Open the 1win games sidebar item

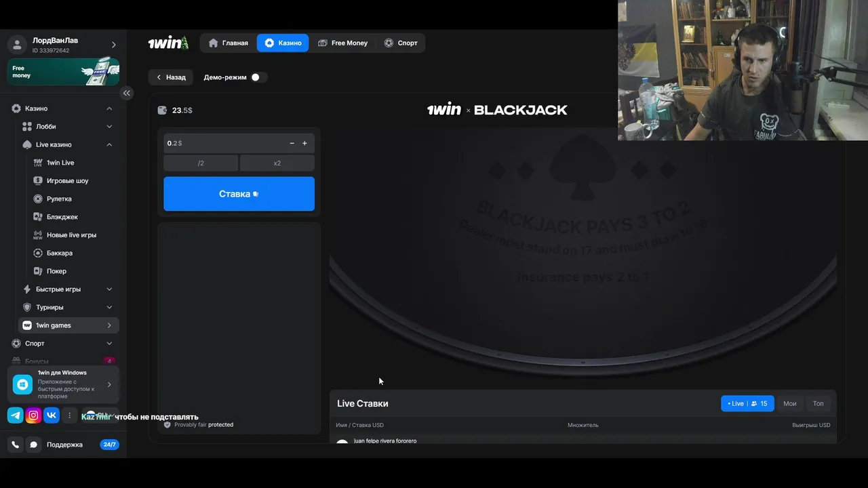[68, 325]
